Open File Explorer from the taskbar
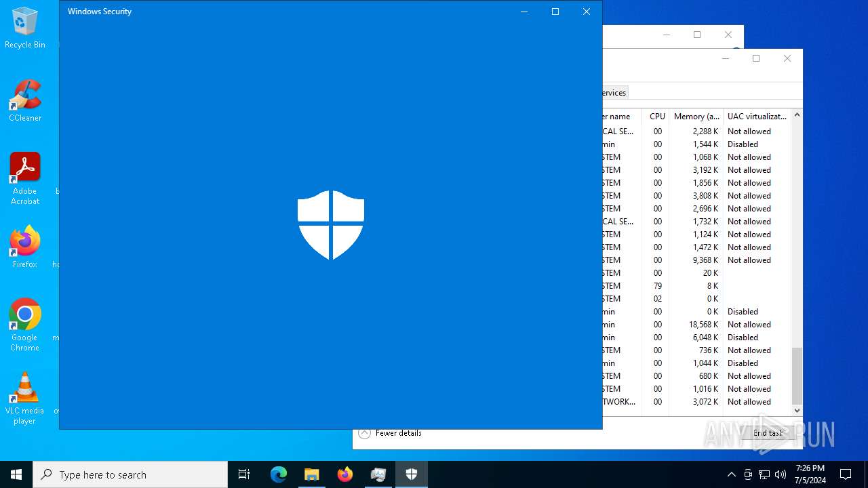 pos(311,474)
